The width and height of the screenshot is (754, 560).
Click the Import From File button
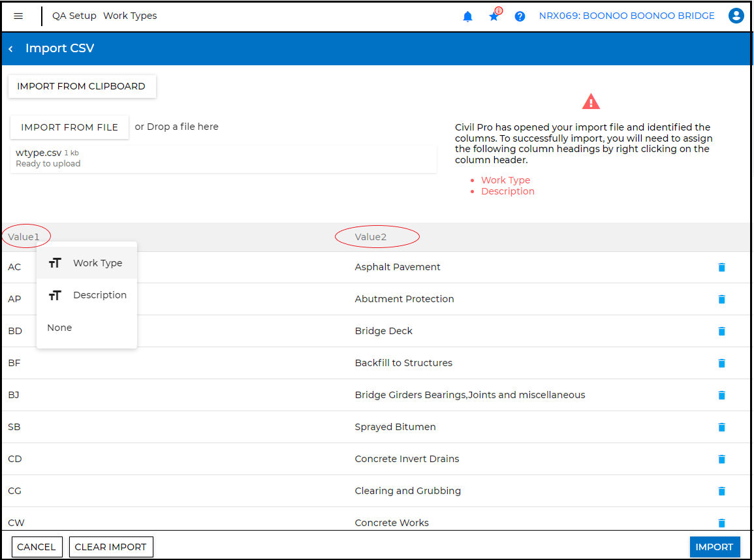(69, 127)
